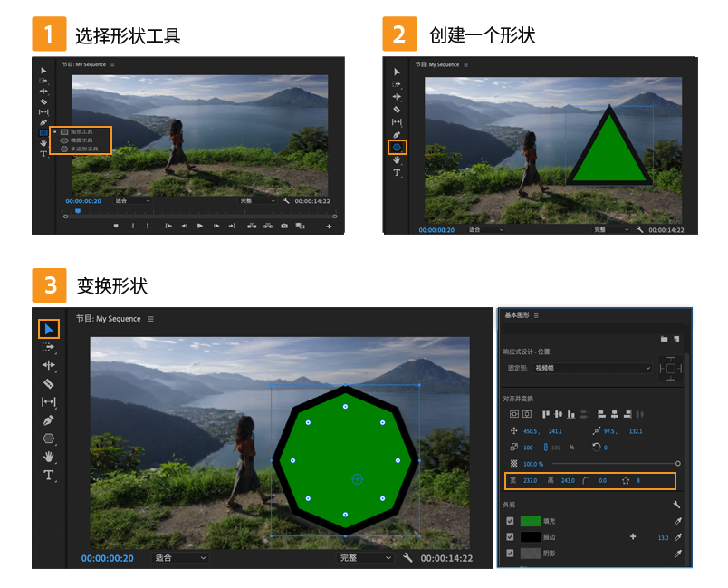The image size is (728, 588).
Task: Open the 完整 resolution dropdown in step 3
Action: (366, 558)
